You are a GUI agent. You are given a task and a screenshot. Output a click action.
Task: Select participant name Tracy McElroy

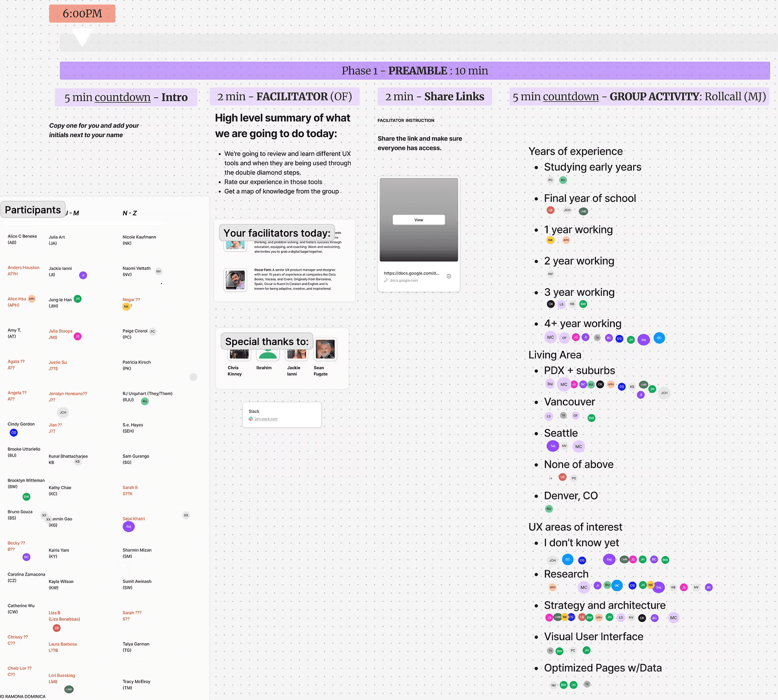pyautogui.click(x=137, y=682)
